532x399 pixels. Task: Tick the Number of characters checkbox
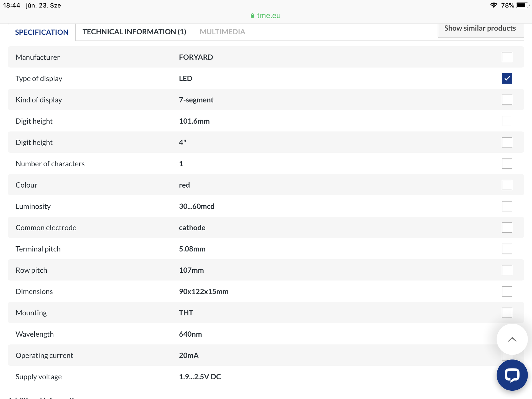tap(507, 164)
